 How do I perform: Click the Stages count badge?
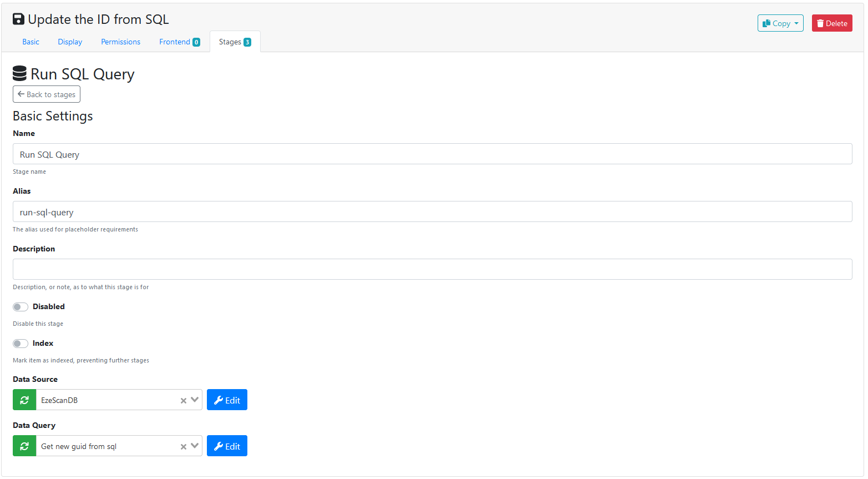click(247, 42)
